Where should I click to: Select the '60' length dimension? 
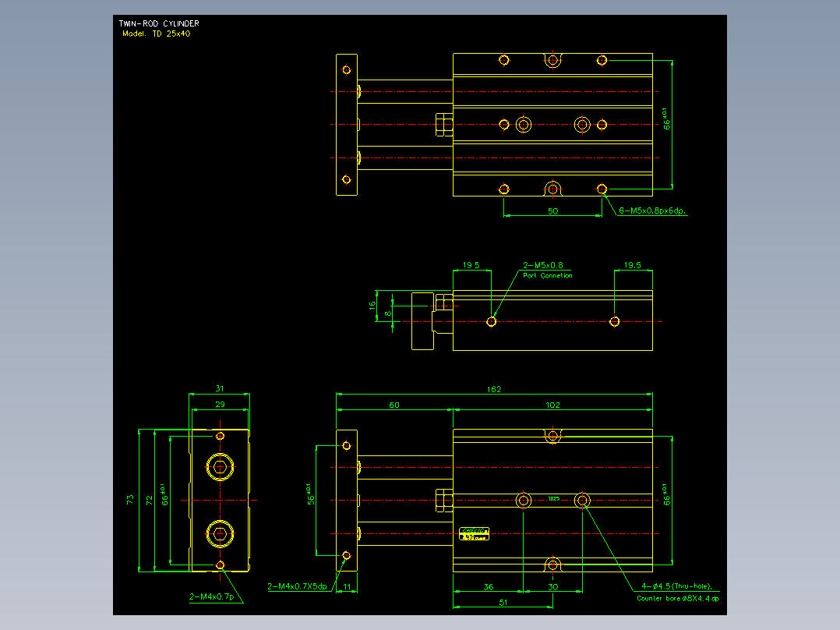pos(394,405)
